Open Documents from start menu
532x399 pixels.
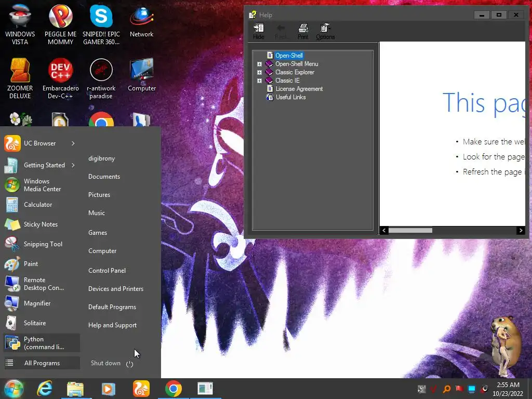104,177
